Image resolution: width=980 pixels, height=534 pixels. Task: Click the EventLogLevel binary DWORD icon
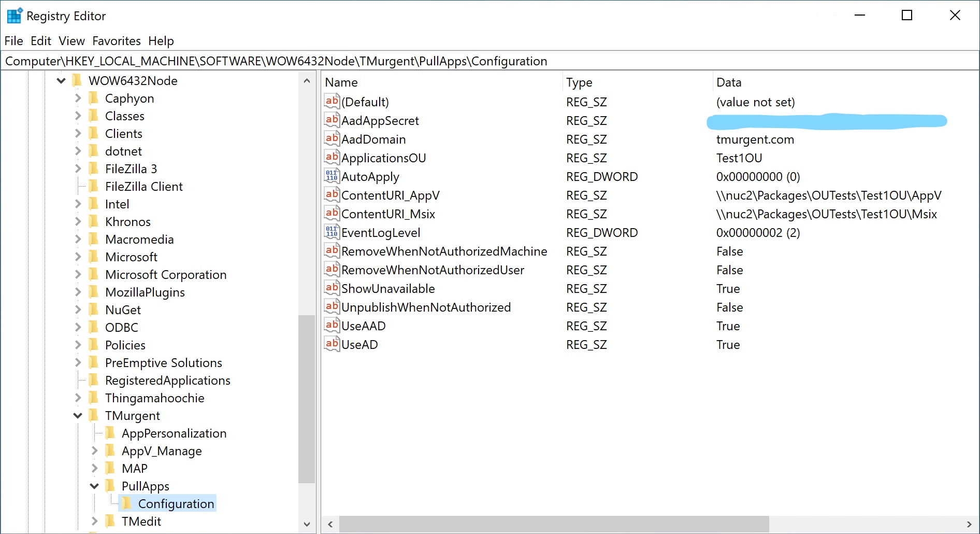332,232
